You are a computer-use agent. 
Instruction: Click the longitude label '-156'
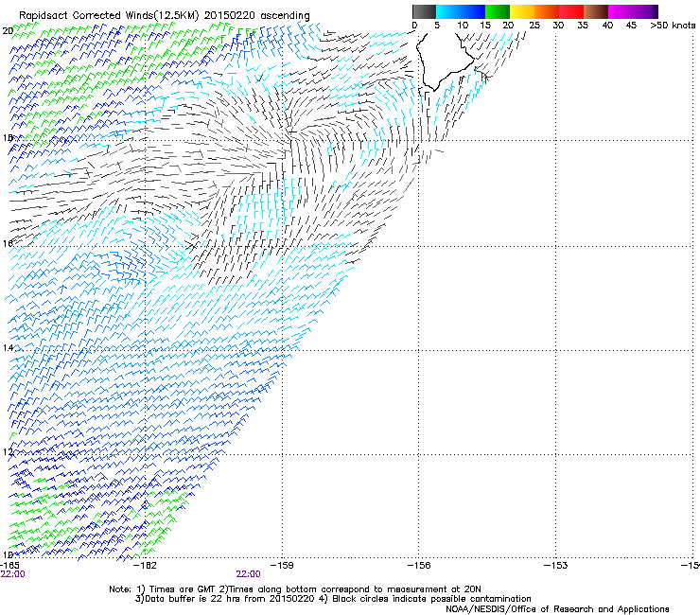click(419, 566)
